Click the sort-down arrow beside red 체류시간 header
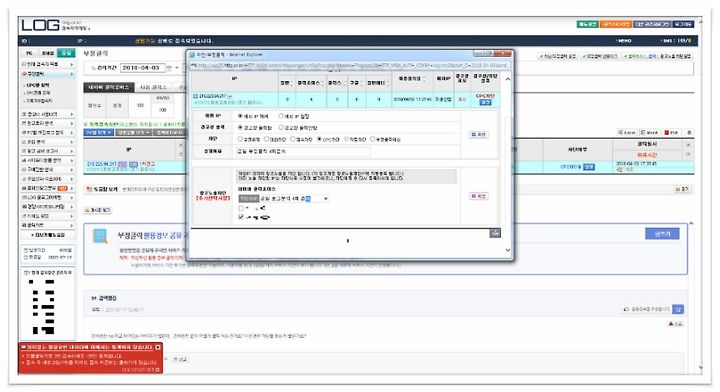The width and height of the screenshot is (720, 392). pos(688,154)
